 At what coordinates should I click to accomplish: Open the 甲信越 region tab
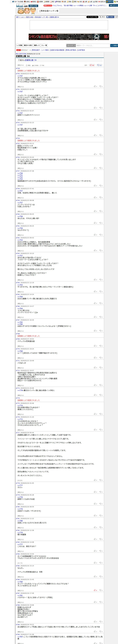click(58, 2)
